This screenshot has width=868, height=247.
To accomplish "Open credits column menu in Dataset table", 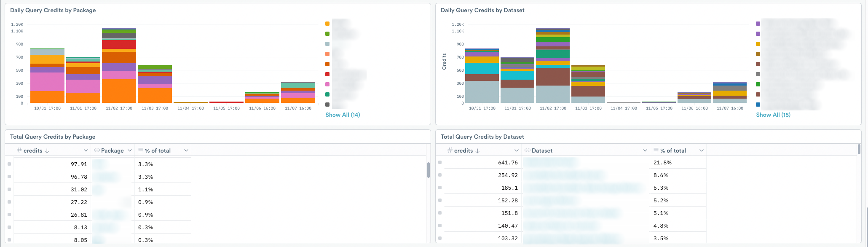I will (x=517, y=150).
